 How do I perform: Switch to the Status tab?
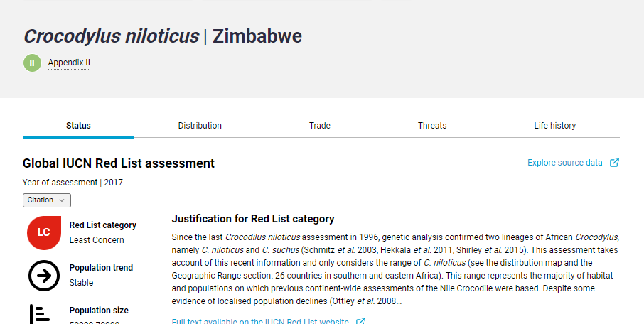(78, 126)
